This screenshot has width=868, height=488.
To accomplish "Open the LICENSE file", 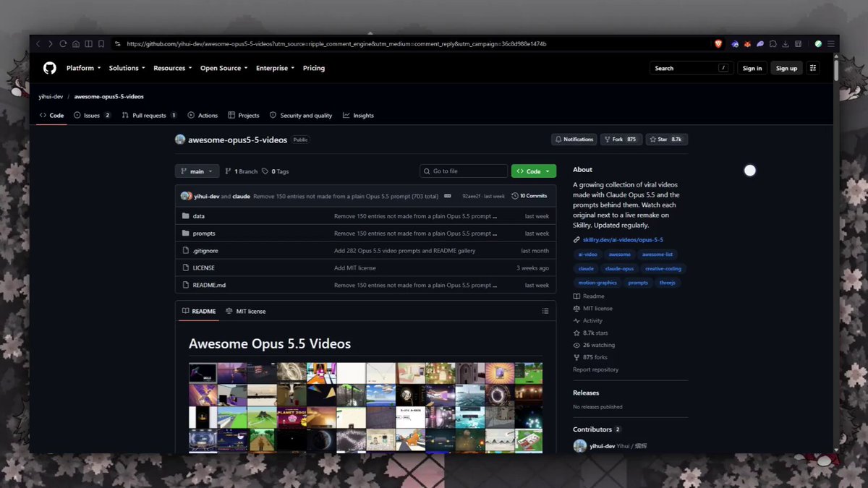I will [203, 268].
